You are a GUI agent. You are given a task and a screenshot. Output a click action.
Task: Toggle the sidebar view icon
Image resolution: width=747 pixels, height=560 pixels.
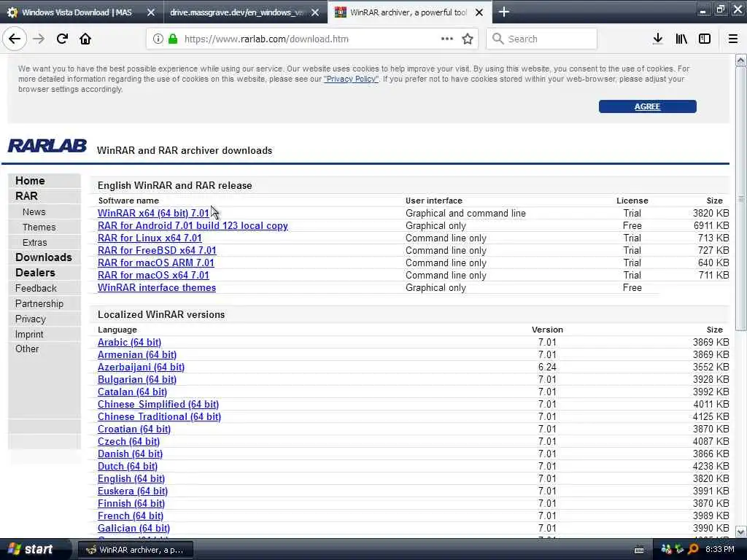pos(705,39)
